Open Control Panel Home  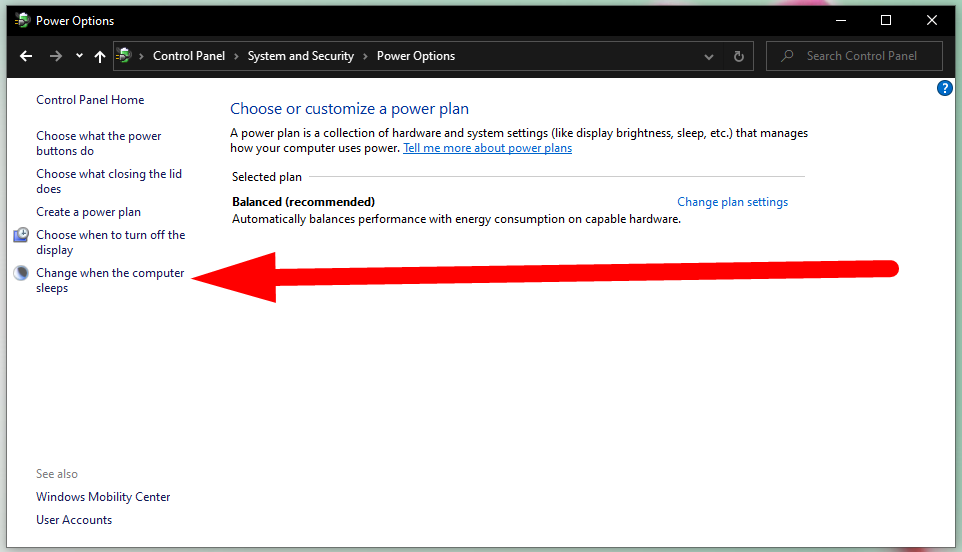(x=90, y=100)
